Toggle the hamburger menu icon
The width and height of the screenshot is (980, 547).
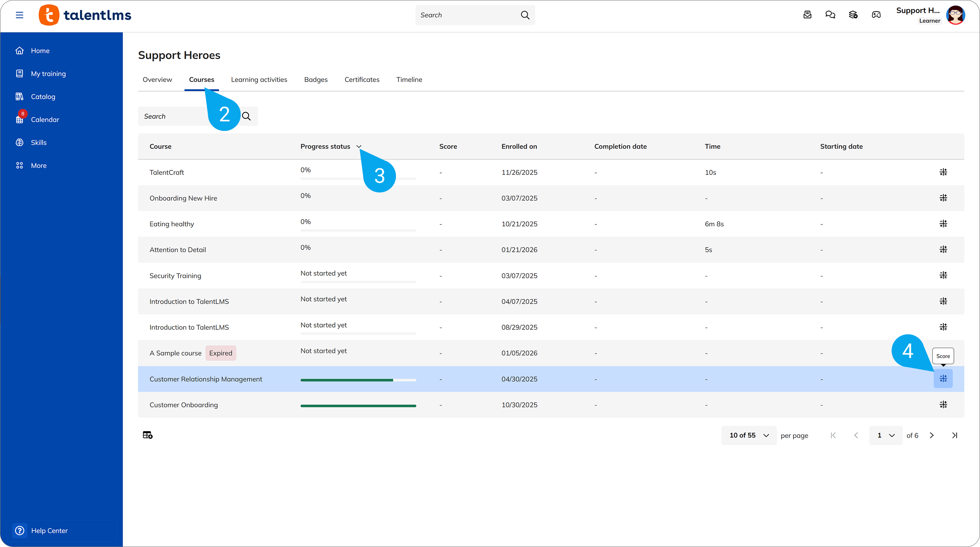tap(19, 15)
